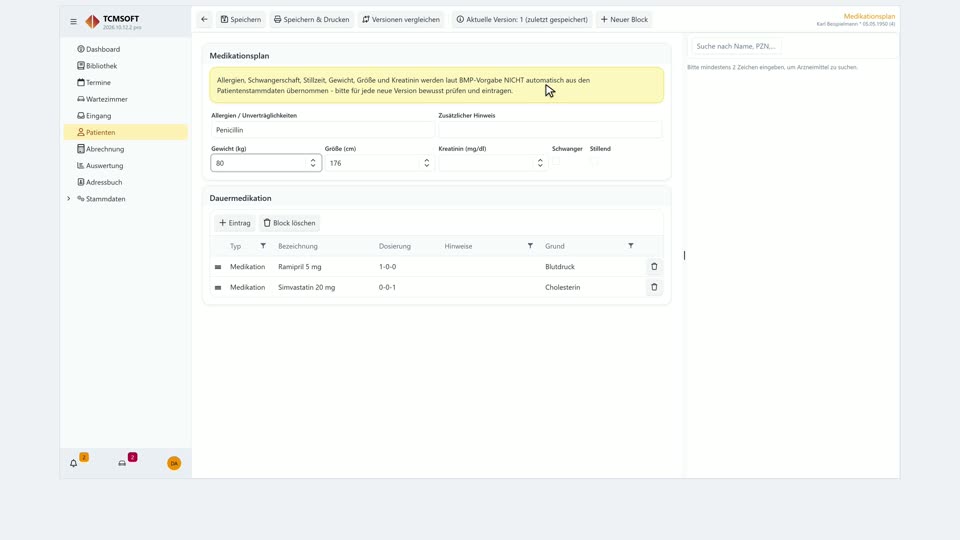Click the Dashboard icon
Screen dimensions: 960x540
[81, 49]
